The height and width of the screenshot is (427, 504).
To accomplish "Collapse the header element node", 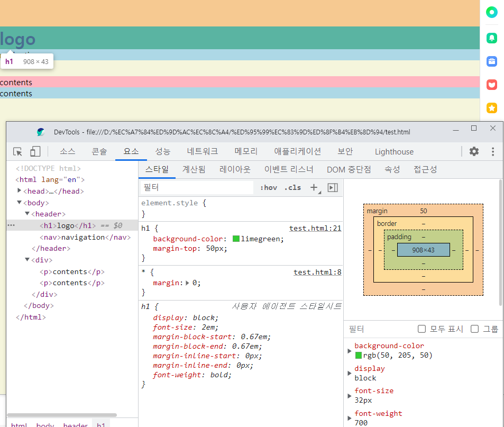I will click(28, 214).
